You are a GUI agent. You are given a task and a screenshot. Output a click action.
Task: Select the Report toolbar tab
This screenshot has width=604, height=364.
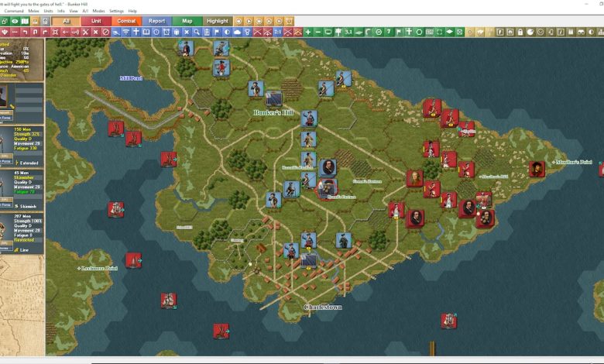(156, 21)
